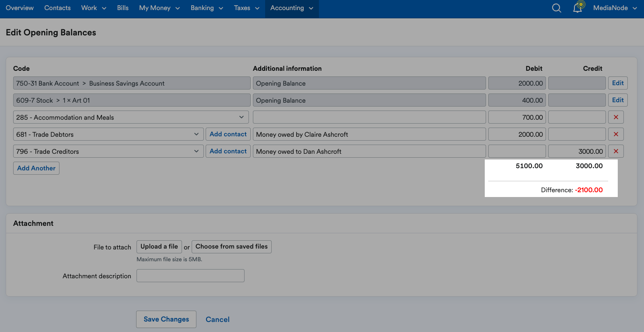The width and height of the screenshot is (644, 332).
Task: Go to Contacts in the top navigation
Action: 57,8
